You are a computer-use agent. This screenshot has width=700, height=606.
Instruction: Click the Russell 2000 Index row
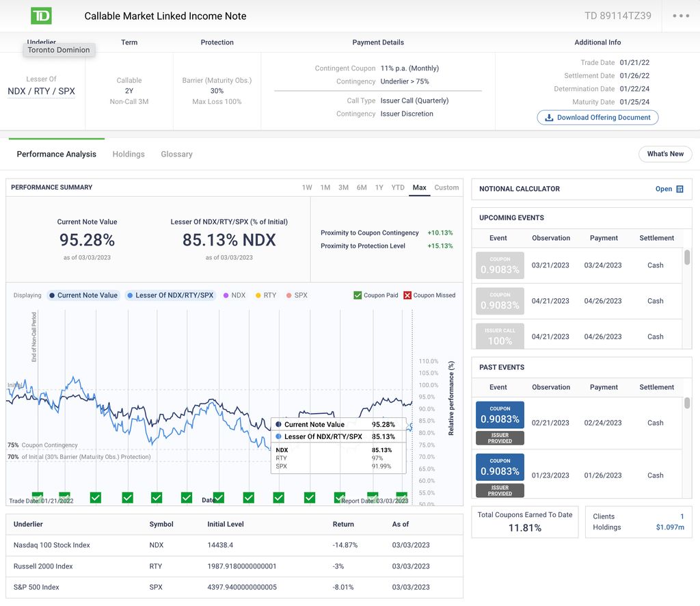pyautogui.click(x=234, y=566)
